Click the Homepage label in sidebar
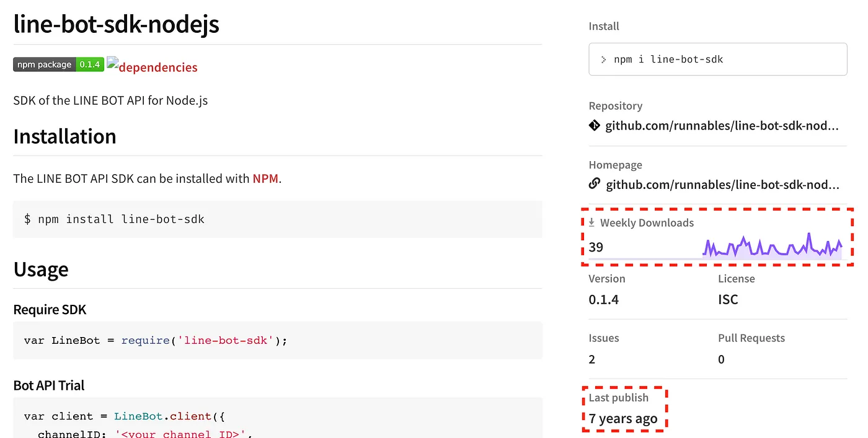This screenshot has width=868, height=438. (x=616, y=165)
